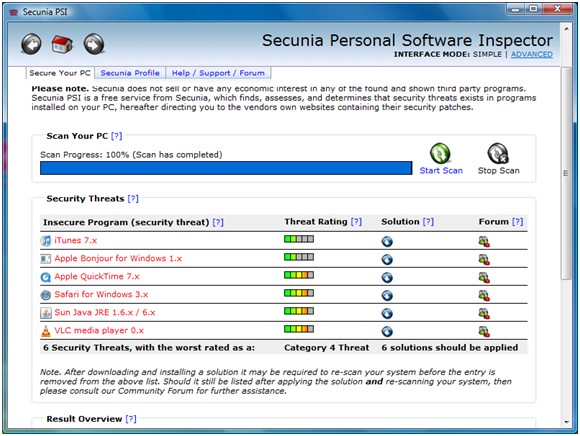Open help [?] next to Threat Rating
Viewport: 580px width, 436px height.
click(356, 222)
